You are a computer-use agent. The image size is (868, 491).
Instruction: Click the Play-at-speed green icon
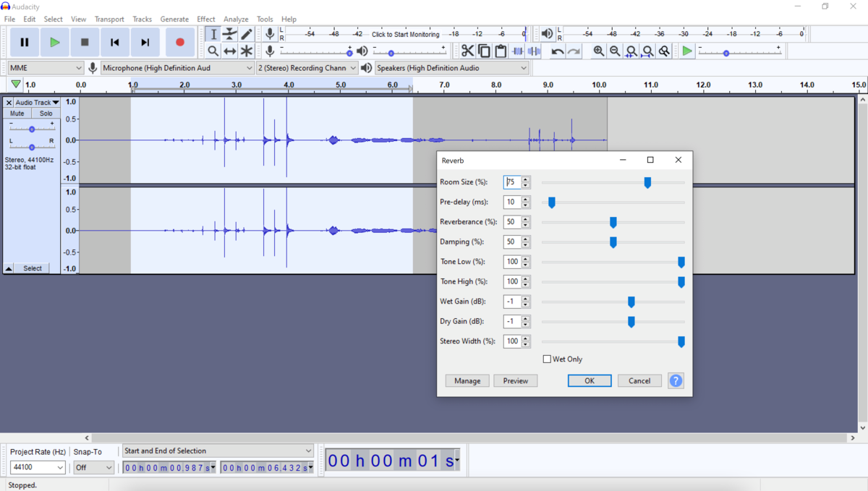(x=687, y=51)
